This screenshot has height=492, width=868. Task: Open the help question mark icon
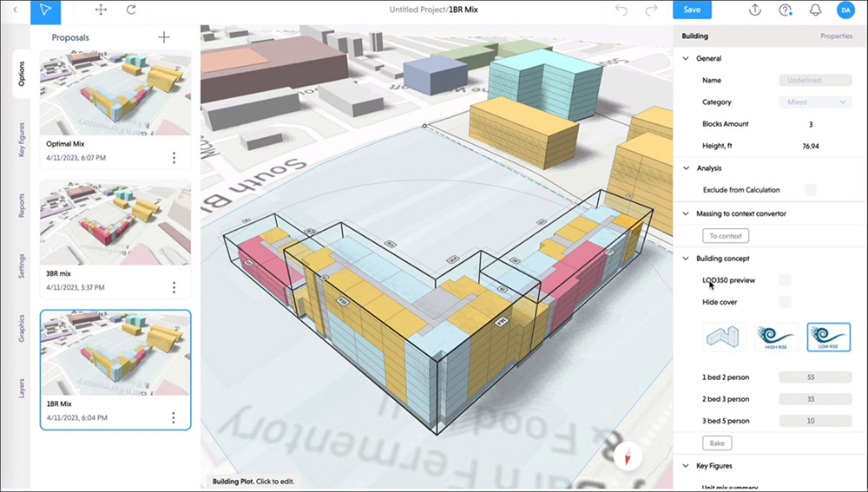[x=786, y=10]
